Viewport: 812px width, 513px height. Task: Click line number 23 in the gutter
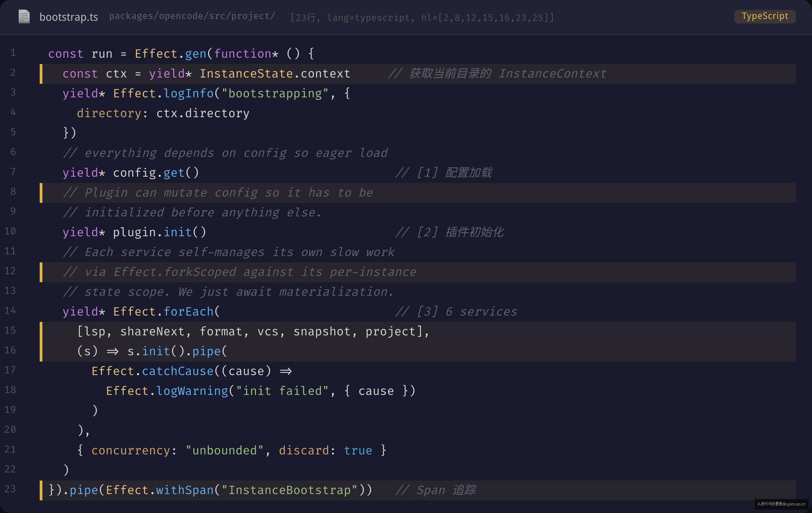(10, 489)
